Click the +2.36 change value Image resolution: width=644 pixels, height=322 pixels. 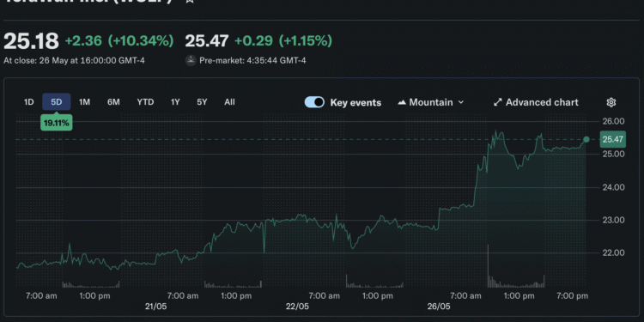pyautogui.click(x=82, y=40)
